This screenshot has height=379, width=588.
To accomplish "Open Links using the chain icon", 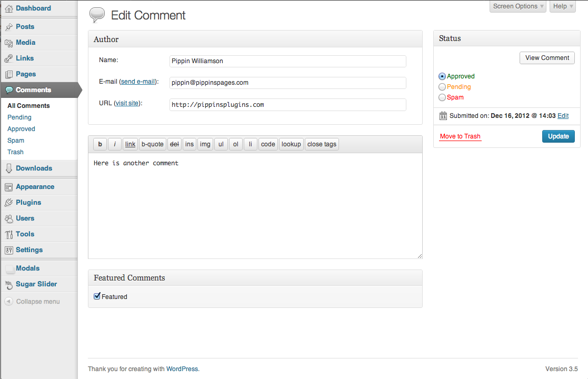I will coord(8,58).
